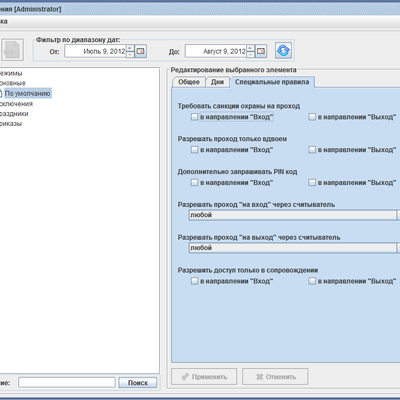Click the icon next to 'По умолчанию' item
The height and width of the screenshot is (400, 400).
(1, 93)
